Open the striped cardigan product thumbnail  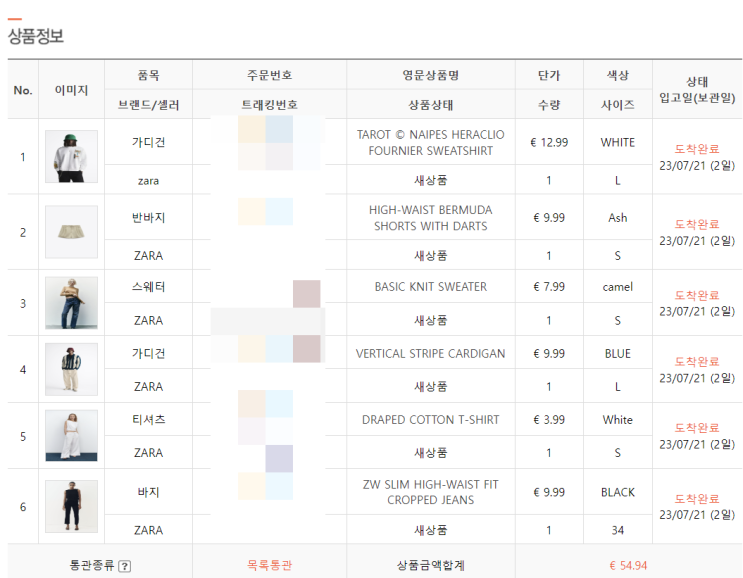point(72,369)
